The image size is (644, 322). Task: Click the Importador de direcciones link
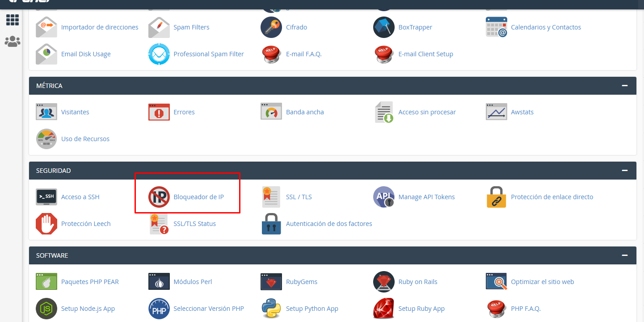click(x=100, y=27)
